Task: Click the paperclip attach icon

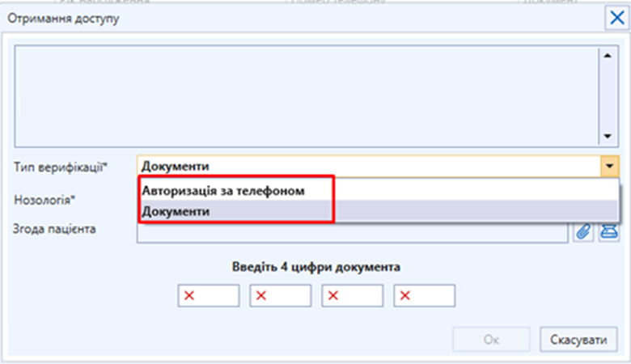Action: (582, 232)
